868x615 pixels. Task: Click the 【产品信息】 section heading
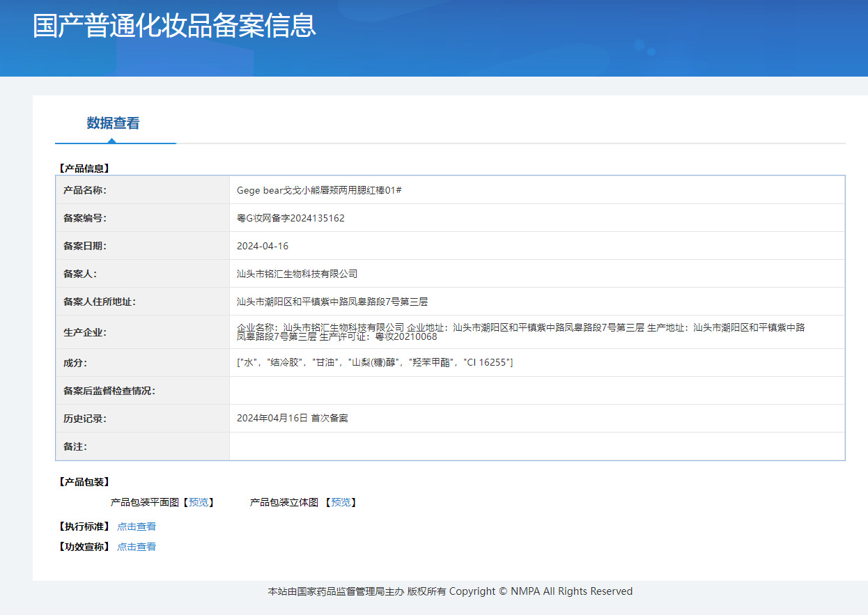pos(84,168)
